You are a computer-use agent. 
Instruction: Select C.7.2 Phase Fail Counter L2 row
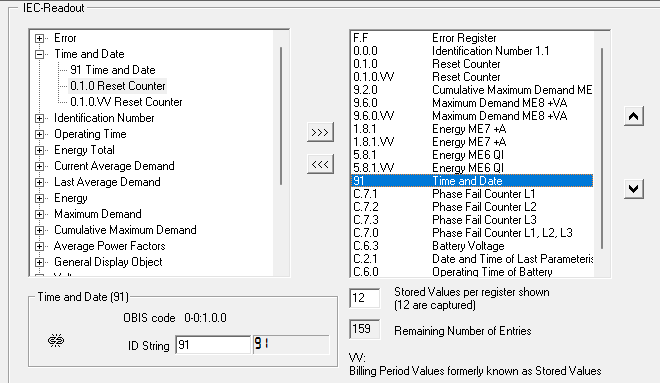coord(471,207)
